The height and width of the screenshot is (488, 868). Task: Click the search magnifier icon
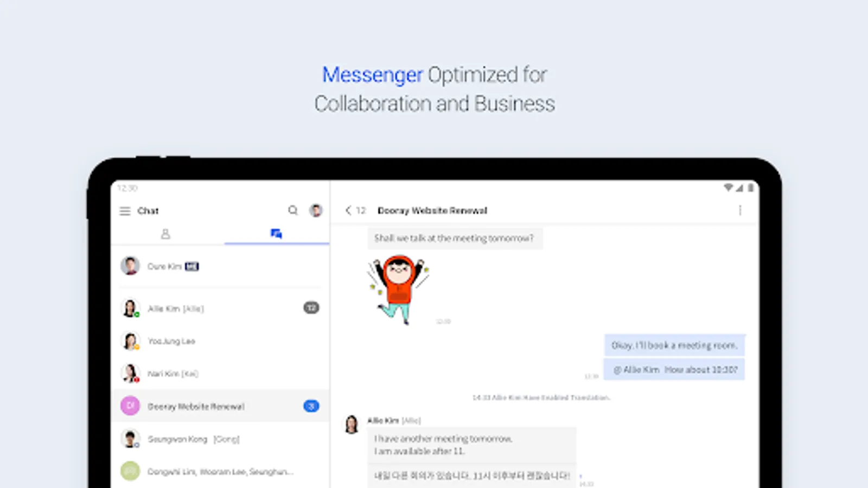coord(293,210)
